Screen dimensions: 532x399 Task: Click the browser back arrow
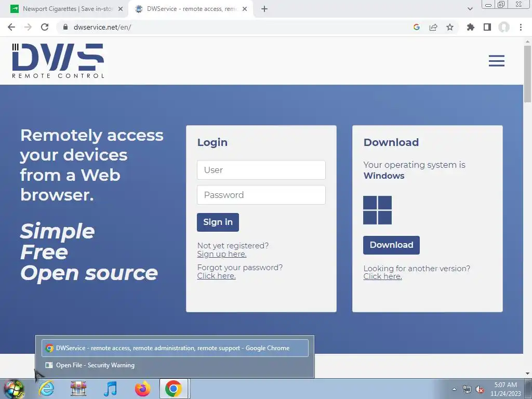coord(11,27)
